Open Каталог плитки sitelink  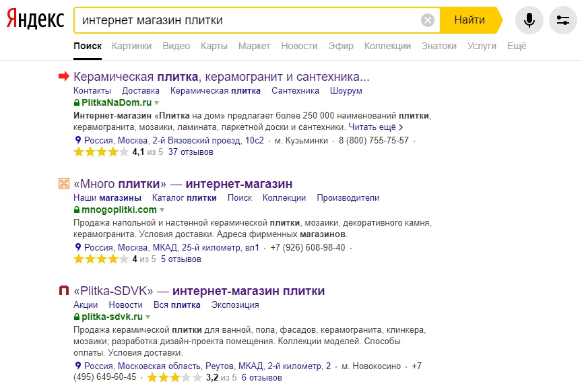click(184, 197)
